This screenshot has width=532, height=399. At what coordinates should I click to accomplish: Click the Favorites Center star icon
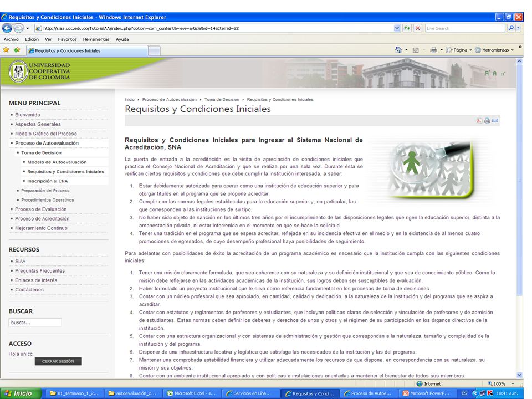6,50
